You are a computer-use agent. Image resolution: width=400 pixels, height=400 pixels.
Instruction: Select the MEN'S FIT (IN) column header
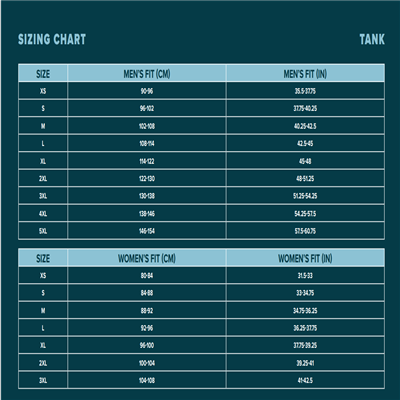point(305,73)
